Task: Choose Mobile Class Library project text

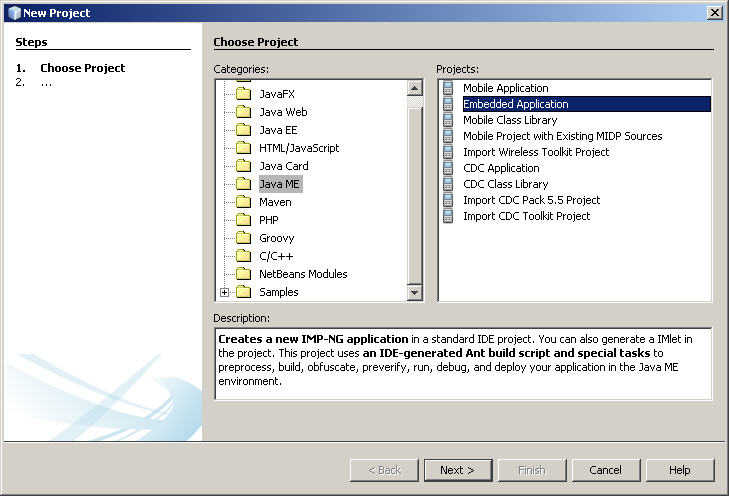Action: [x=510, y=120]
